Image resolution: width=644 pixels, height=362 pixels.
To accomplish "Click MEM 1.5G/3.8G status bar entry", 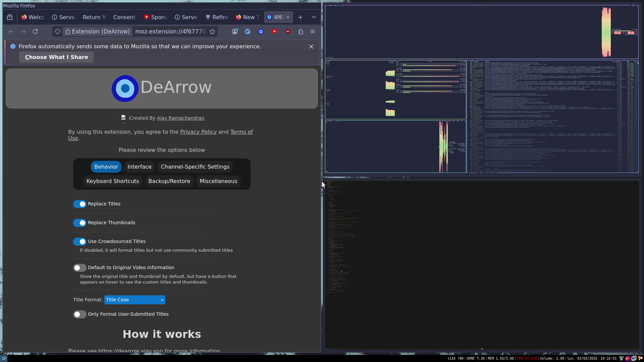I will [501, 358].
